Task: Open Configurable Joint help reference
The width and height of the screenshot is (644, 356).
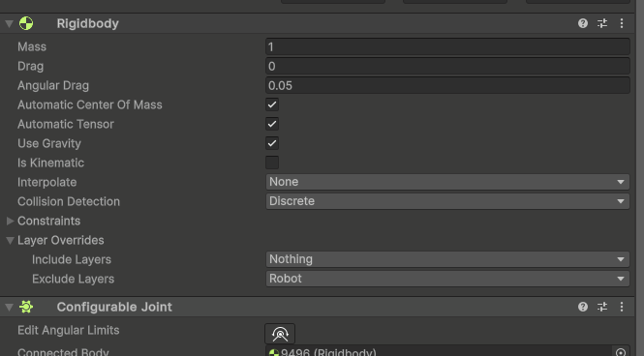Action: pyautogui.click(x=582, y=307)
